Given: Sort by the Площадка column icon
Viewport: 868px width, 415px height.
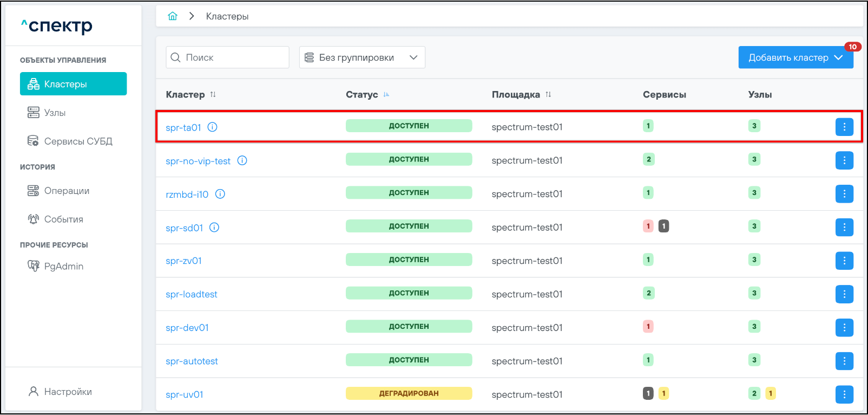Looking at the screenshot, I should pos(548,94).
